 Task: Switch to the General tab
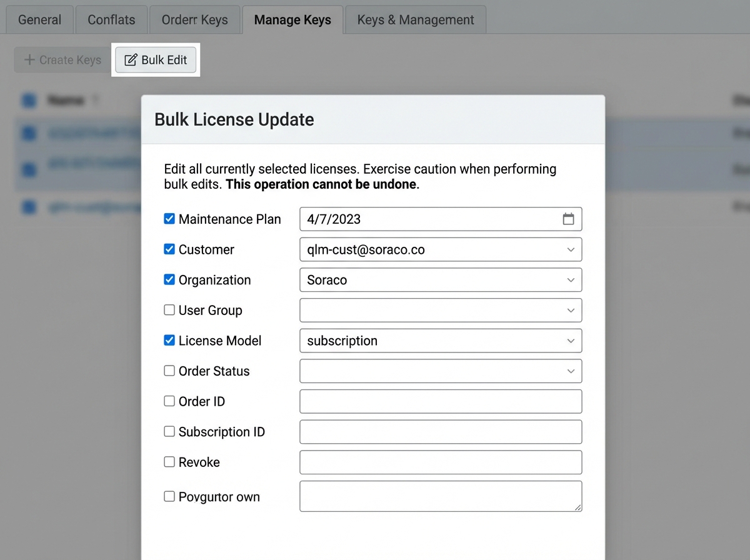coord(40,20)
